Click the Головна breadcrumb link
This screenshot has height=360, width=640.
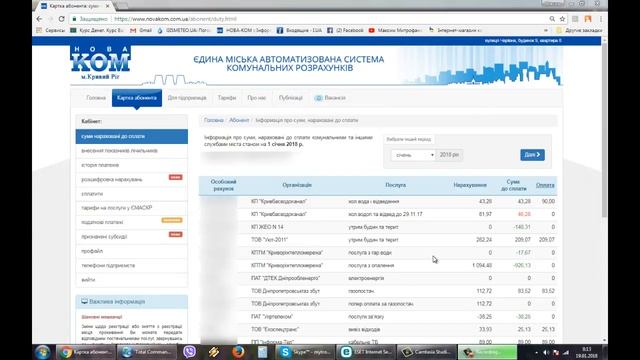213,120
